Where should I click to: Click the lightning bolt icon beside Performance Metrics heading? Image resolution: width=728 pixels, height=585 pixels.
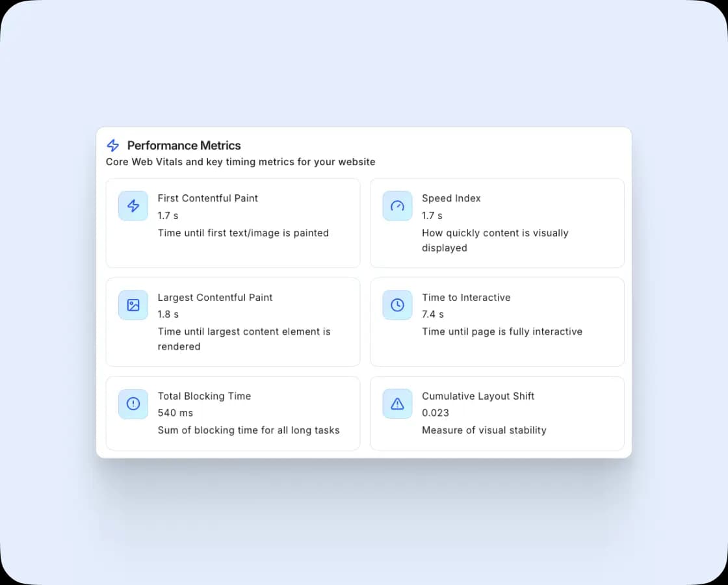click(x=113, y=146)
